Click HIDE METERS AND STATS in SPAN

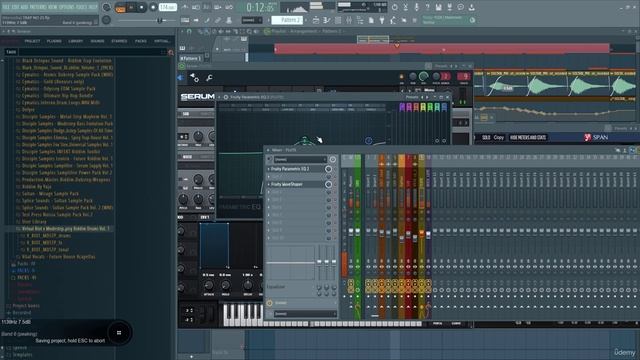(x=528, y=138)
